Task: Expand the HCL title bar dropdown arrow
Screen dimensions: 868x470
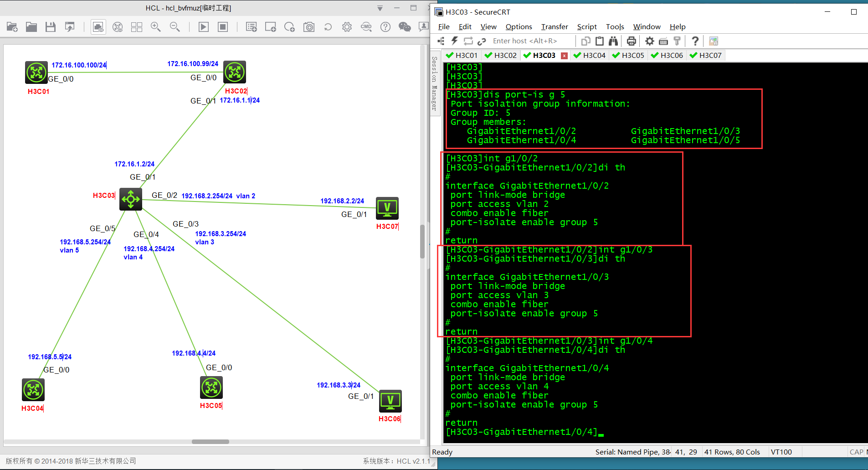Action: (x=380, y=8)
